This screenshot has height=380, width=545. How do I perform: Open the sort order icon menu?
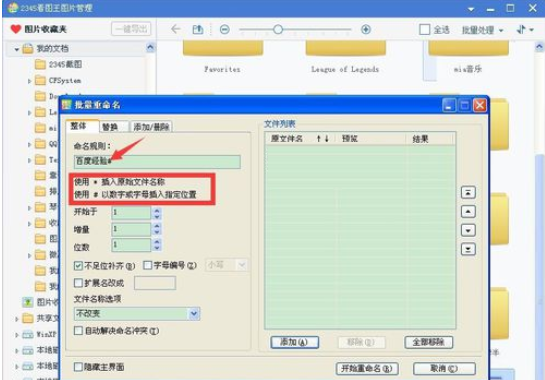(525, 30)
